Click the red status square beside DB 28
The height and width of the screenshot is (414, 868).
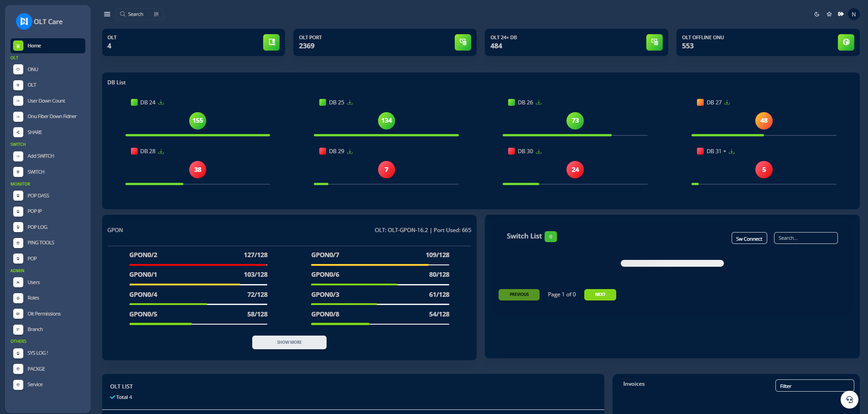click(x=133, y=151)
